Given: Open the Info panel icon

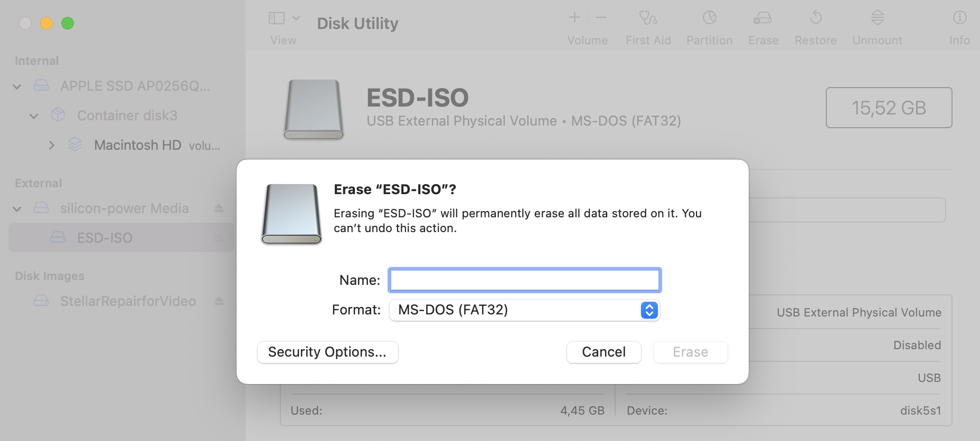Looking at the screenshot, I should pyautogui.click(x=959, y=18).
